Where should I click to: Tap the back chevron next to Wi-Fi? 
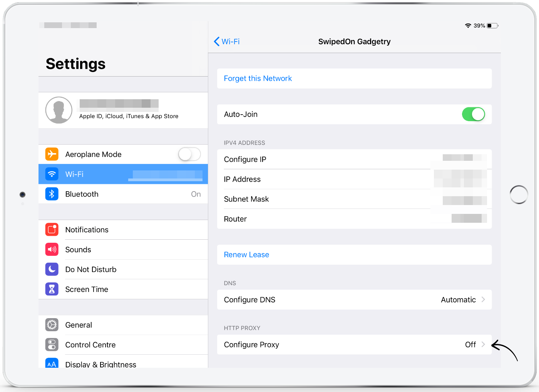pos(217,42)
